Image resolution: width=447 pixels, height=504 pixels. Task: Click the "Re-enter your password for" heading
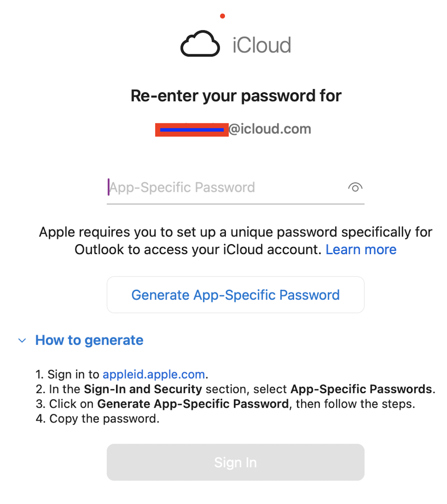236,96
